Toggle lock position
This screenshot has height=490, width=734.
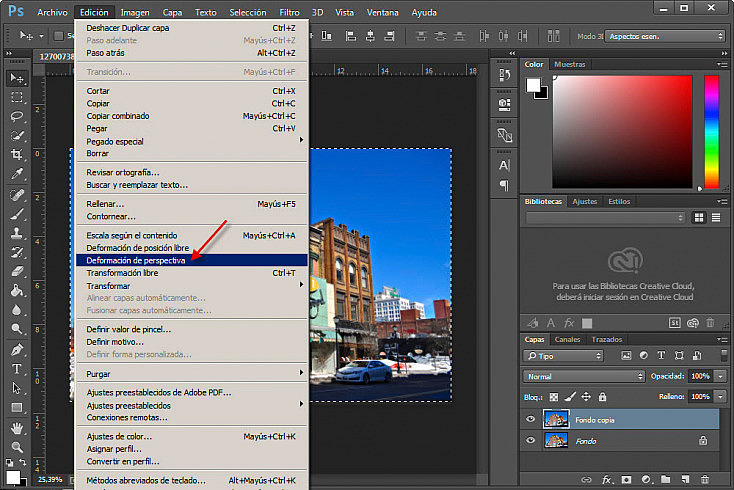586,397
